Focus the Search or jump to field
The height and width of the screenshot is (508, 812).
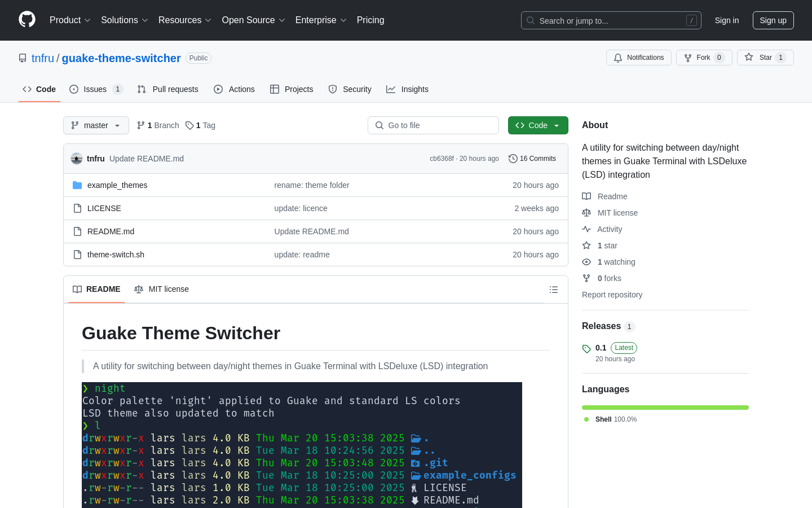[611, 20]
